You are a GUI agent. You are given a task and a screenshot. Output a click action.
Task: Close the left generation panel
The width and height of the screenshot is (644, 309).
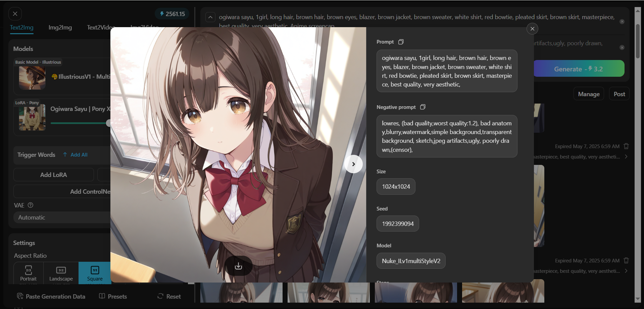(x=15, y=14)
